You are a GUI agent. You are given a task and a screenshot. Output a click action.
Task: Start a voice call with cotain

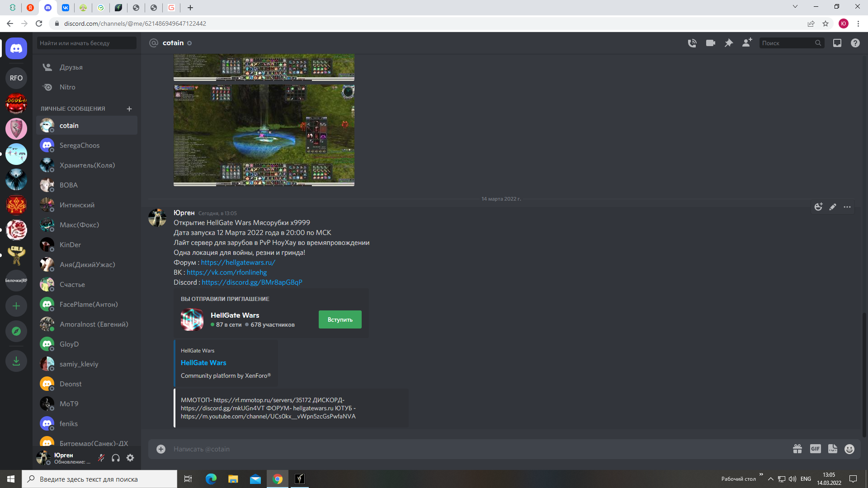[692, 43]
